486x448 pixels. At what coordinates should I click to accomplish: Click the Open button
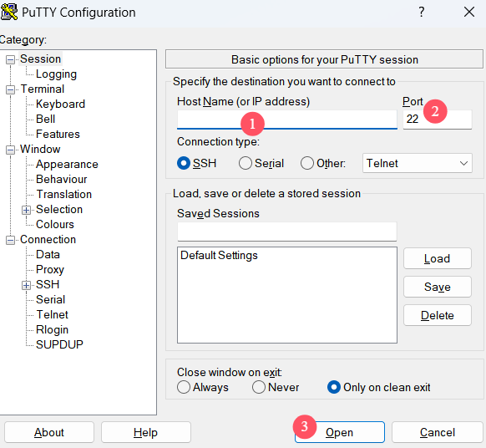coord(339,432)
